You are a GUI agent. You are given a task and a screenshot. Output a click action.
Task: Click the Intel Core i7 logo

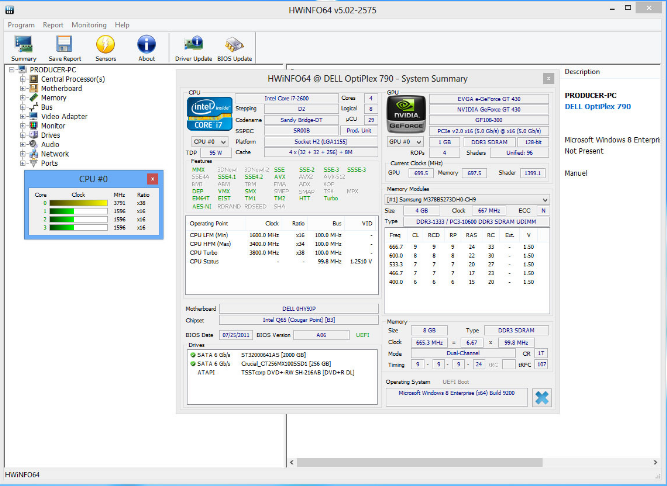(x=210, y=114)
